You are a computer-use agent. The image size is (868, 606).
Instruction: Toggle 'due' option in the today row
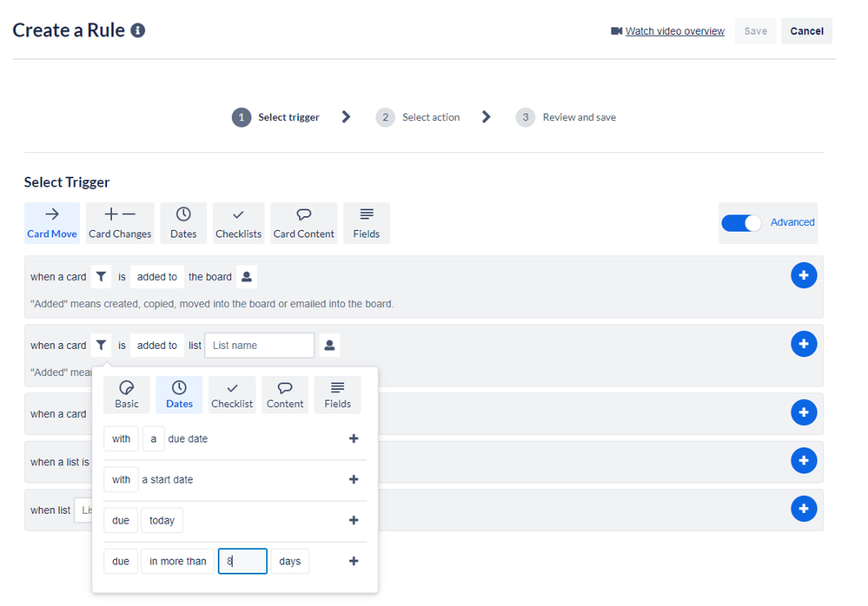tap(121, 520)
